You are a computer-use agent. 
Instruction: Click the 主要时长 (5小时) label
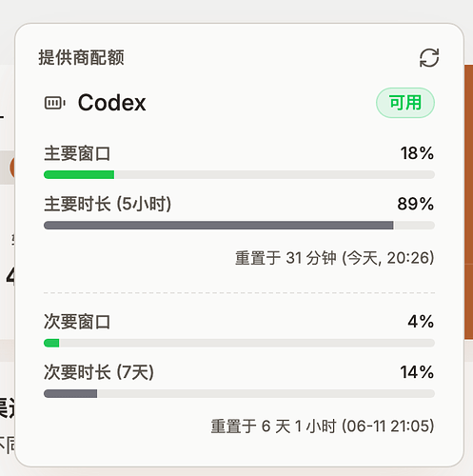pyautogui.click(x=108, y=204)
